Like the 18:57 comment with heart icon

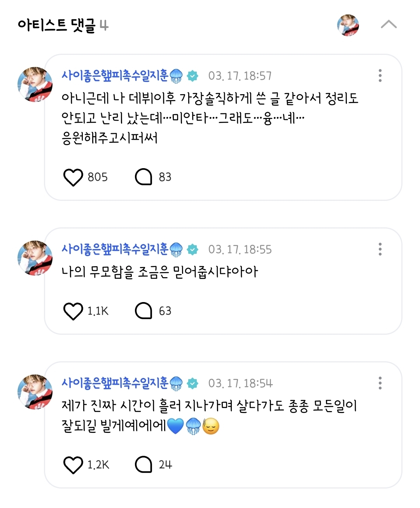pos(73,178)
